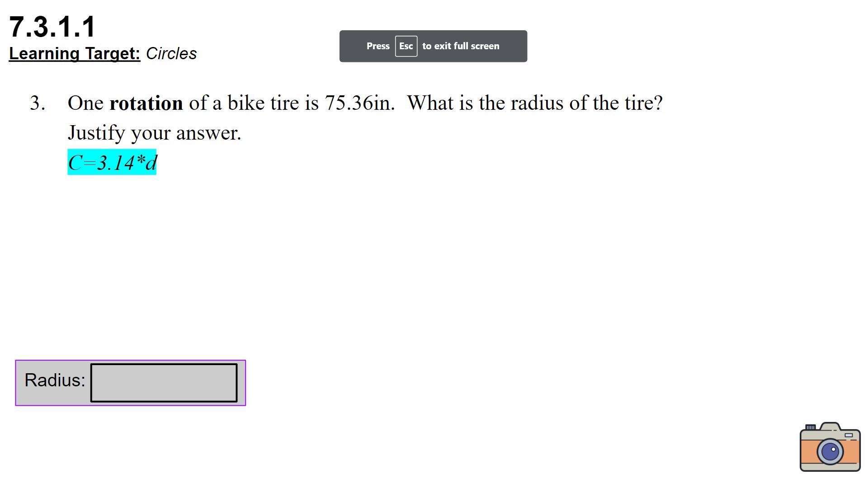Click the Justify your answer. sentence
The image size is (868, 488).
click(154, 133)
